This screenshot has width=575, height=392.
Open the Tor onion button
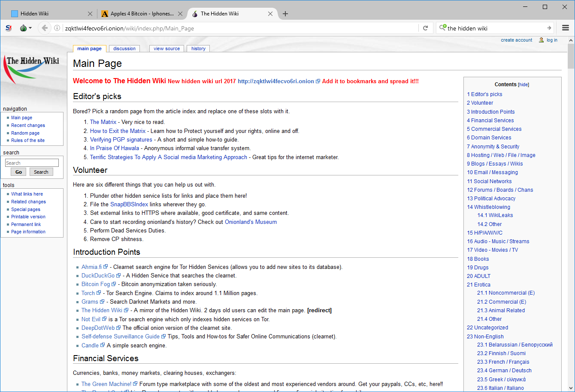pos(23,28)
